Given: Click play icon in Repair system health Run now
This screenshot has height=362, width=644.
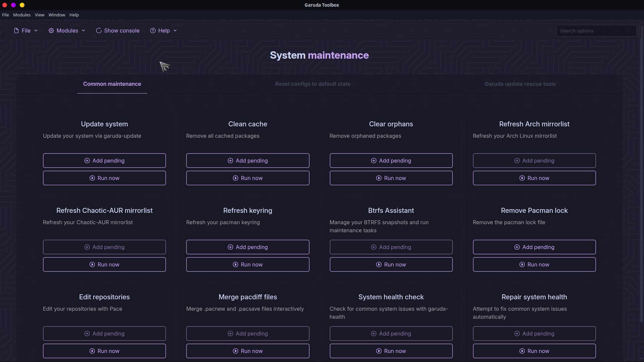Looking at the screenshot, I should (x=522, y=351).
